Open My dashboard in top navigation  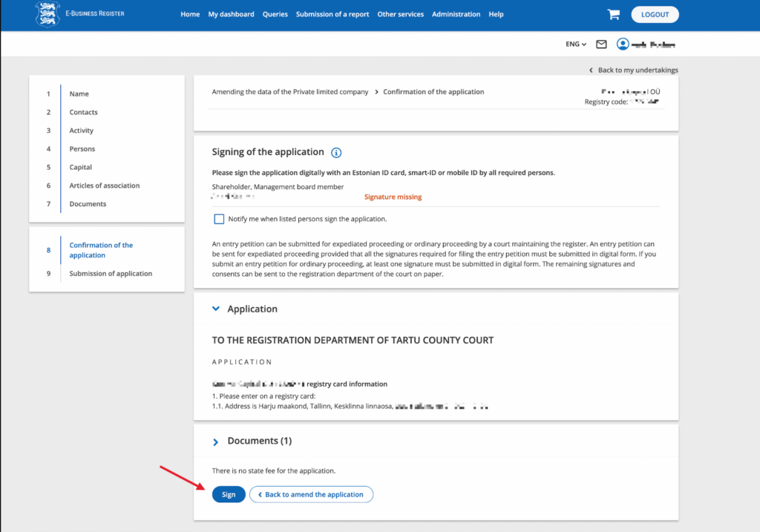point(231,14)
